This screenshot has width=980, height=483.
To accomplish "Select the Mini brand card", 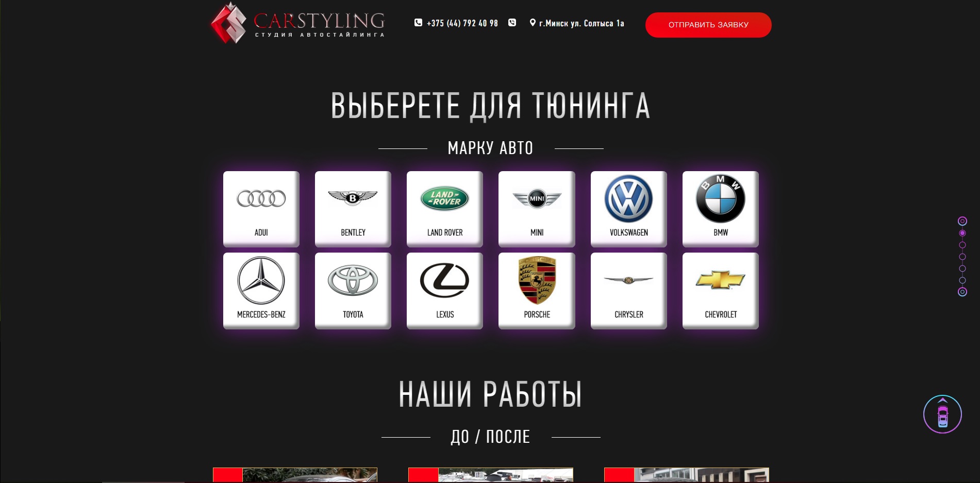I will (x=537, y=209).
